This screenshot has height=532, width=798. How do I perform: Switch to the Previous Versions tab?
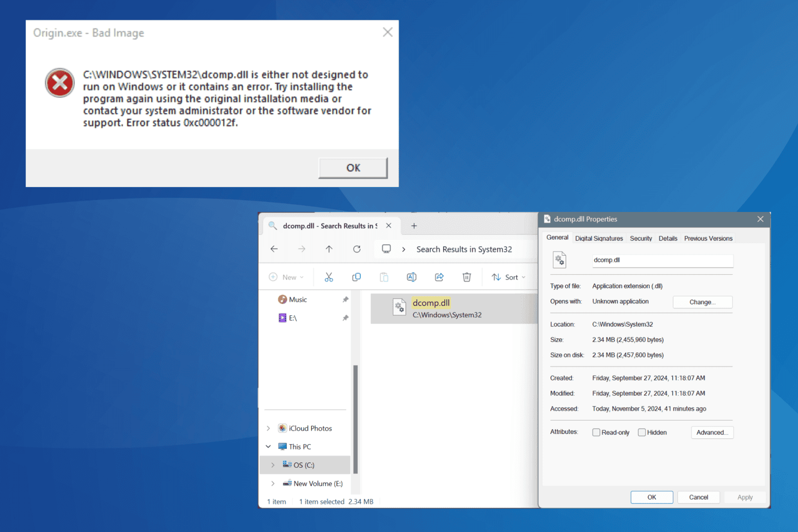pos(708,238)
